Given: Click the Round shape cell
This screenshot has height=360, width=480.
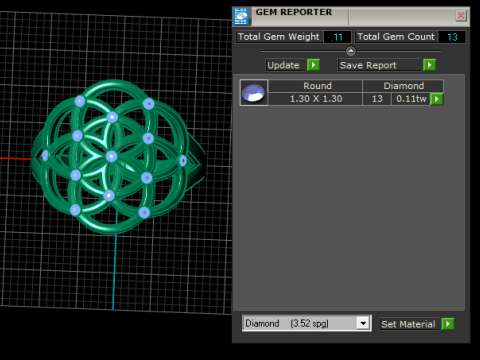Looking at the screenshot, I should [315, 86].
